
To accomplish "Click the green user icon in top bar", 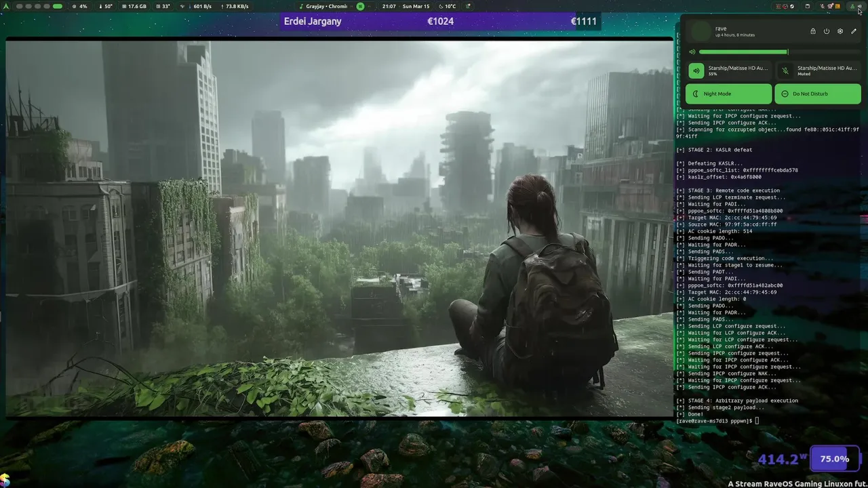I will pyautogui.click(x=852, y=6).
